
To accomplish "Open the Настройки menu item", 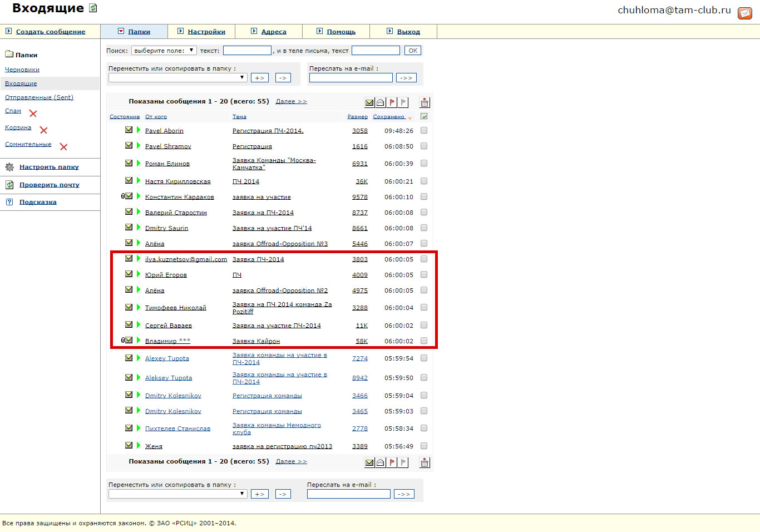I will 206,32.
